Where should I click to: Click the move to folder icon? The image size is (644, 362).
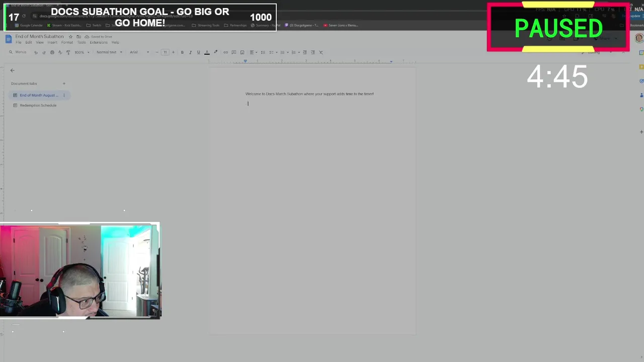coord(78,37)
